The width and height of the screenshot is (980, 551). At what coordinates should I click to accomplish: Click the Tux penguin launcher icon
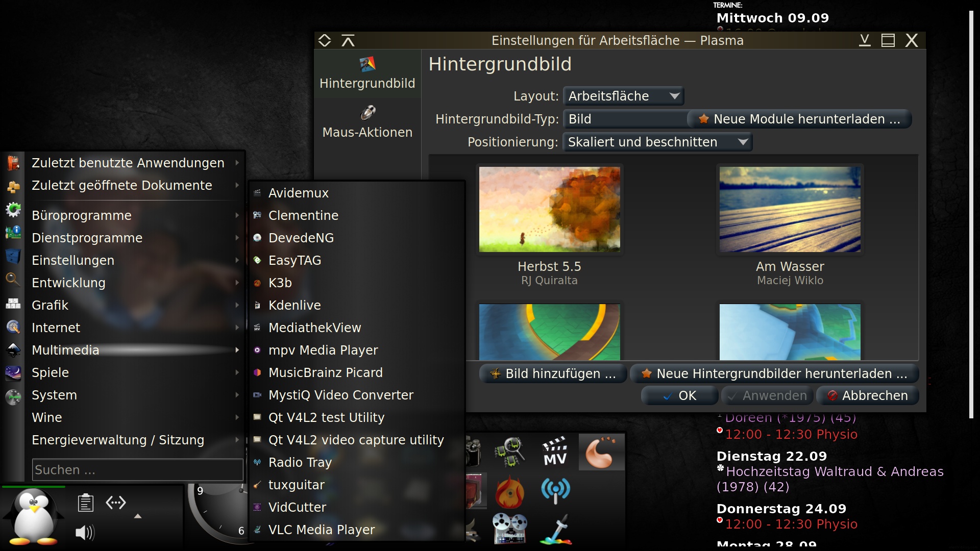(x=33, y=516)
